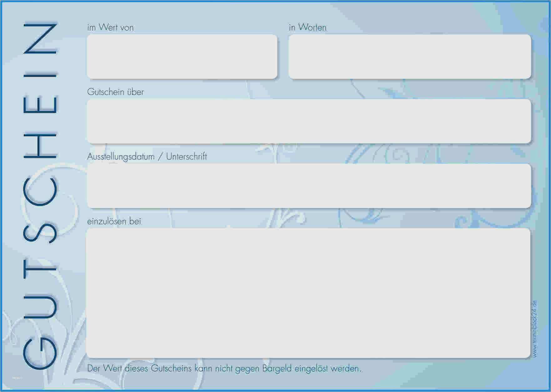This screenshot has height=392, width=551.
Task: Click the 'Ausstellungsdatum / Unterschrift' label
Action: (147, 157)
